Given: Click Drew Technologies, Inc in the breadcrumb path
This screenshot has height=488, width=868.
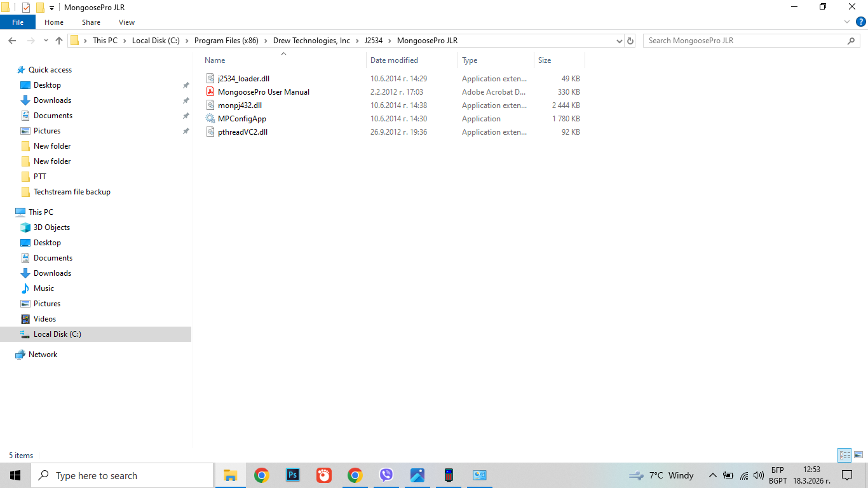Looking at the screenshot, I should coord(311,41).
